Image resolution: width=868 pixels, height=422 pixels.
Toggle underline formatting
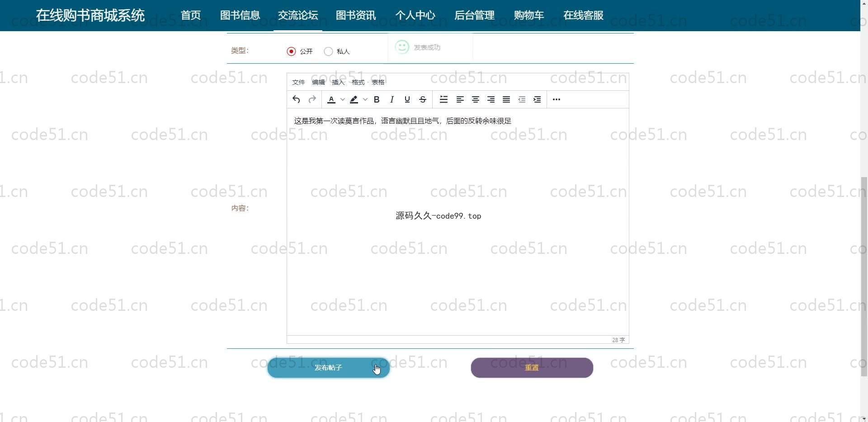point(407,99)
